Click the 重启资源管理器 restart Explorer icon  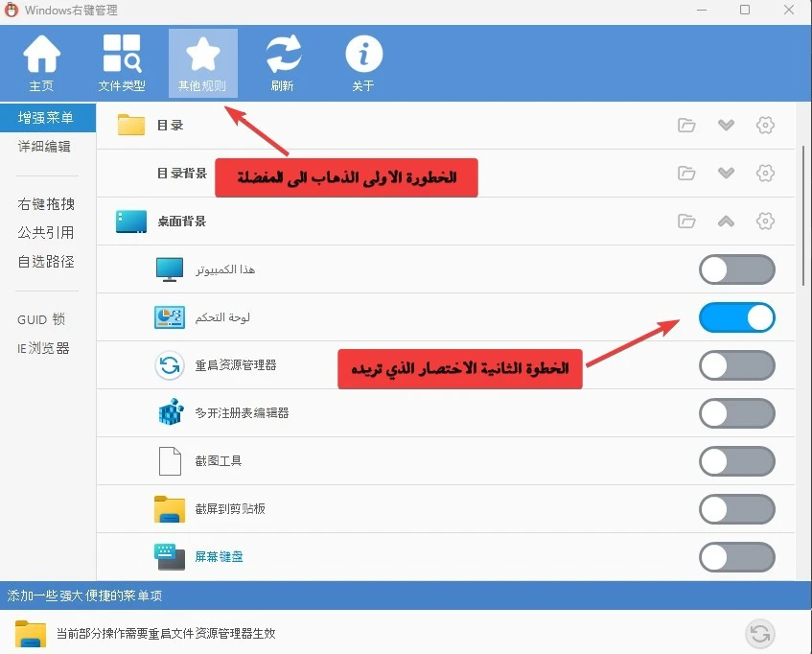pos(170,365)
